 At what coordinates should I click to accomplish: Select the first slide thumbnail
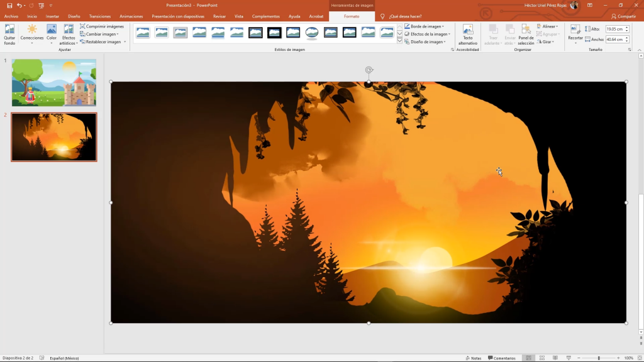click(54, 82)
